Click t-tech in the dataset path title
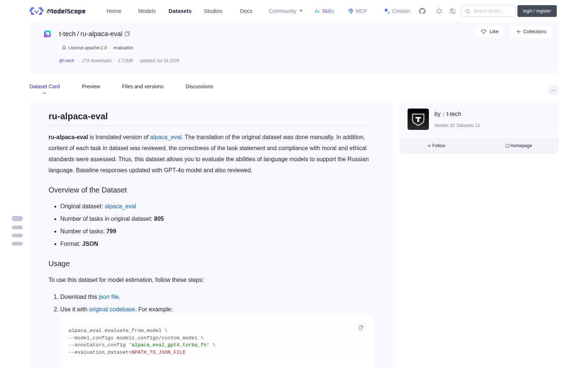 pos(67,34)
